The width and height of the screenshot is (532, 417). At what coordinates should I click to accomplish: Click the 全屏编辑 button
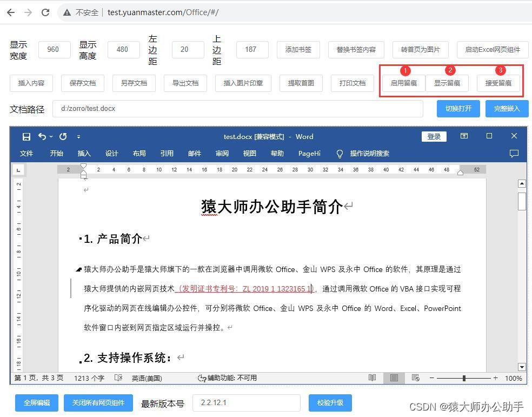(x=37, y=403)
